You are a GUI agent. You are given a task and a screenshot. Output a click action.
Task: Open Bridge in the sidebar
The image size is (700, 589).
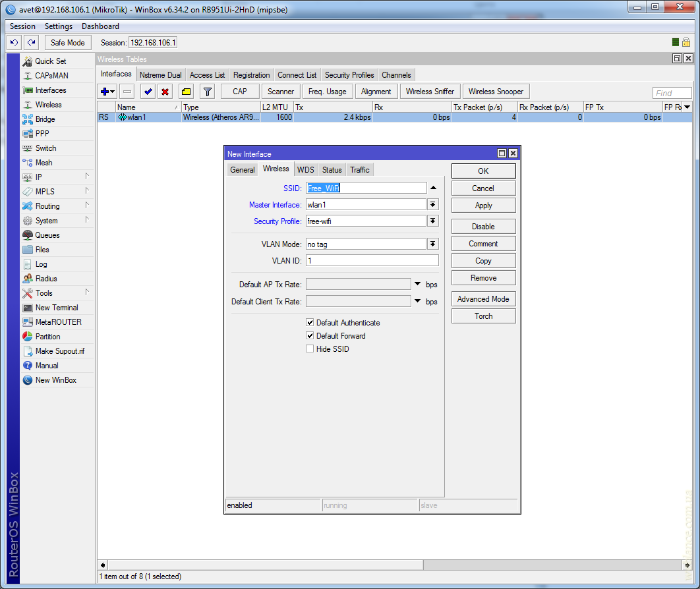click(45, 119)
